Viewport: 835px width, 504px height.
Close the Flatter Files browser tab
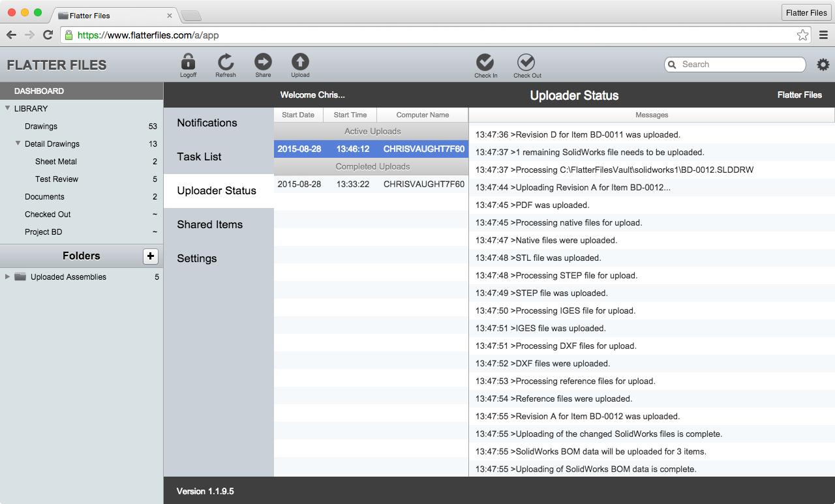[170, 15]
